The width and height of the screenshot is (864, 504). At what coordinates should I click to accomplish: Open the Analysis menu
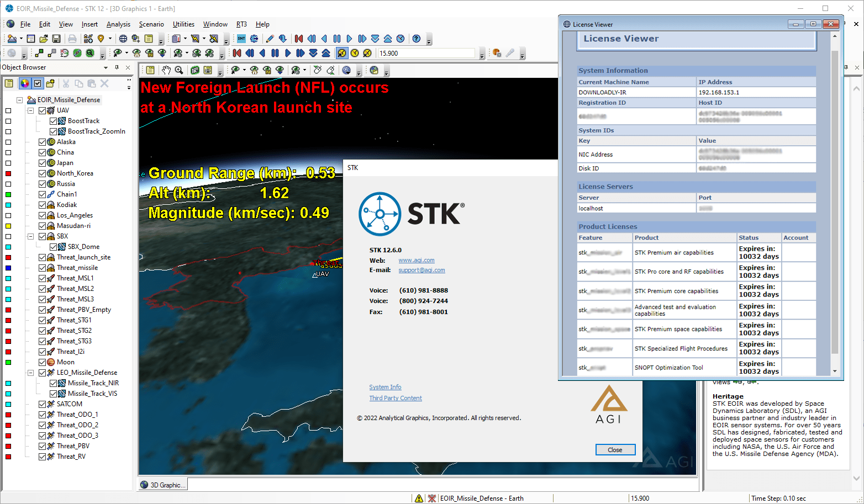pyautogui.click(x=118, y=24)
